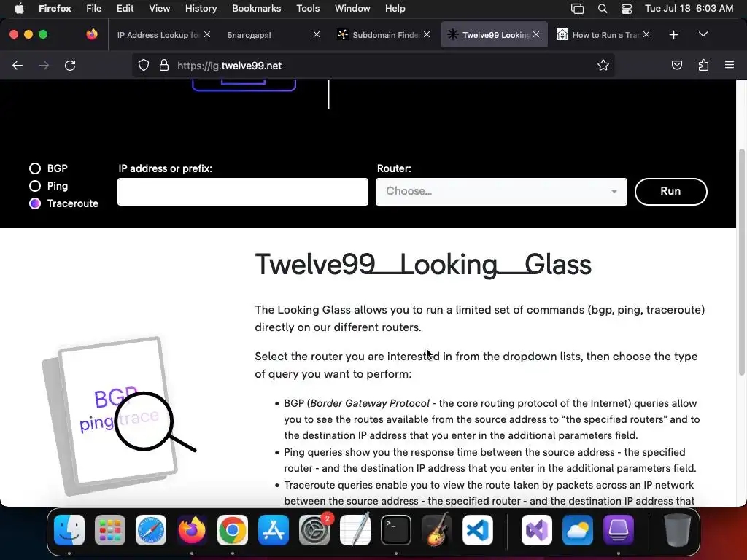
Task: Open Spotlight search in menu bar
Action: [x=602, y=8]
